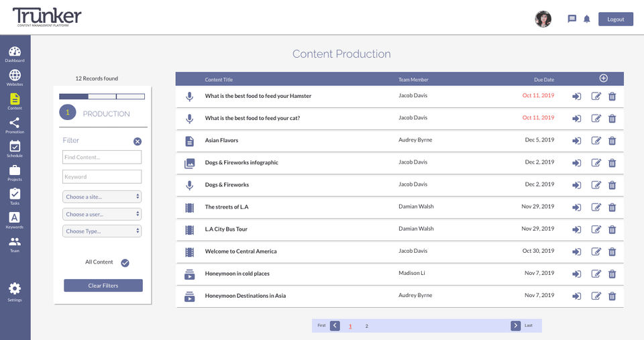Click the production stage progress bar
The image size is (644, 340).
point(102,97)
